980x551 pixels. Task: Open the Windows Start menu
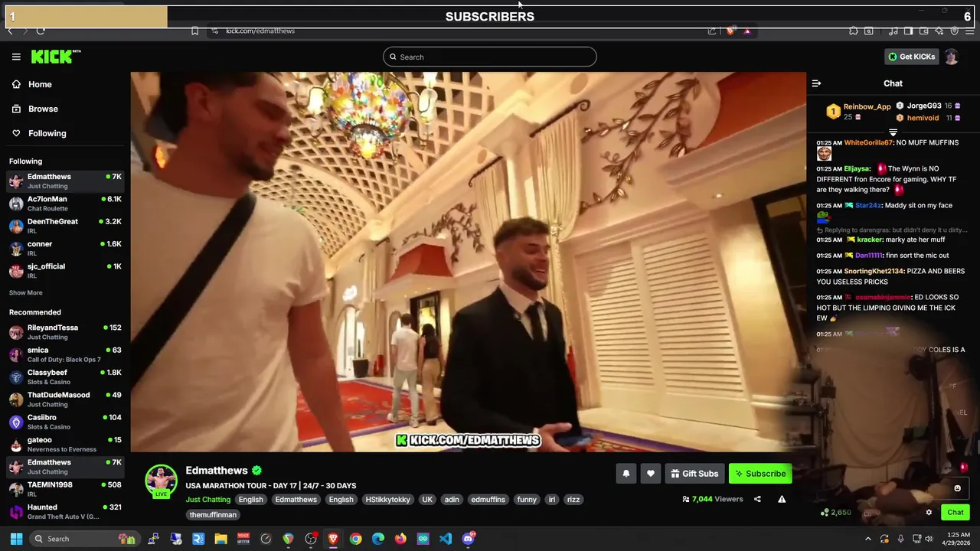point(16,539)
